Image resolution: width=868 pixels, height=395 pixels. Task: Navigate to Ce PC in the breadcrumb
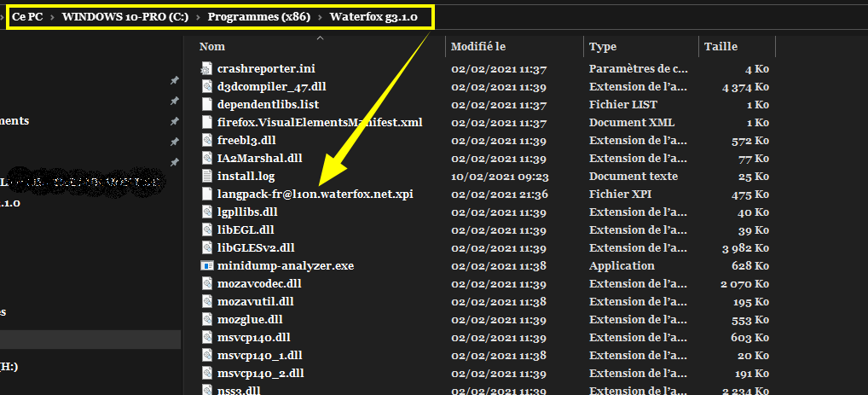tap(27, 16)
